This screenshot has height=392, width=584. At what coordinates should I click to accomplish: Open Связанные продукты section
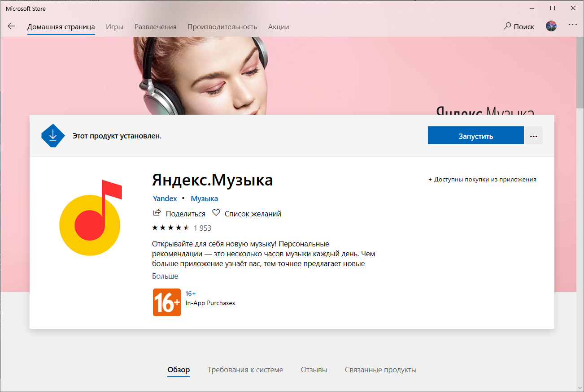pyautogui.click(x=381, y=370)
